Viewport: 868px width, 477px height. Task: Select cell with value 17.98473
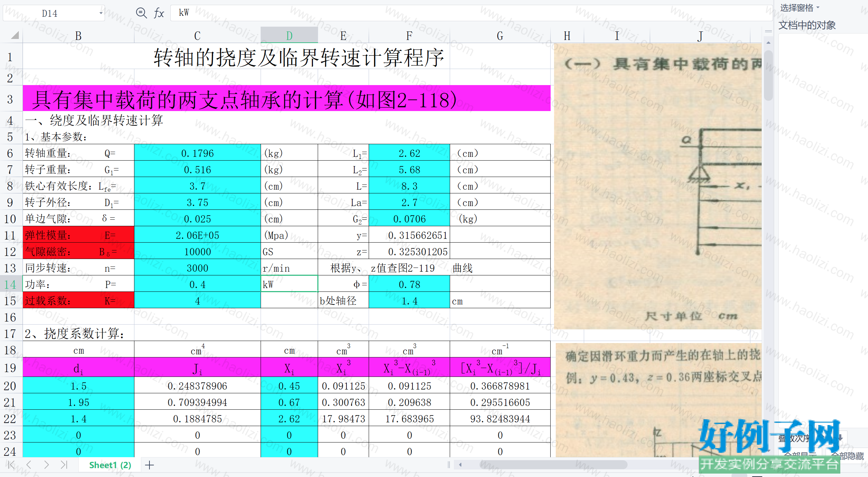(343, 418)
